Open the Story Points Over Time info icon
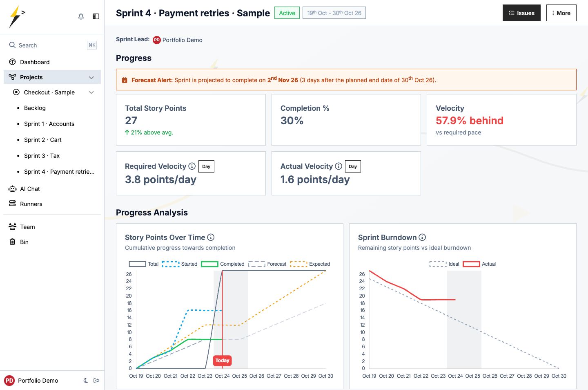The height and width of the screenshot is (390, 588). pyautogui.click(x=211, y=237)
